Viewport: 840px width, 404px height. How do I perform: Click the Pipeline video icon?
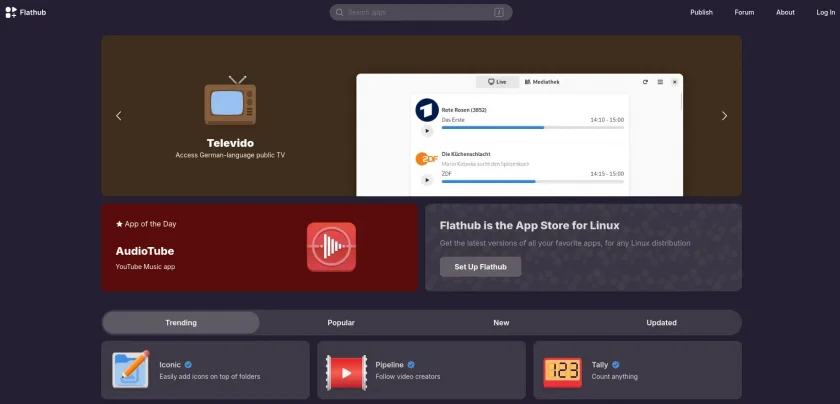click(x=347, y=372)
